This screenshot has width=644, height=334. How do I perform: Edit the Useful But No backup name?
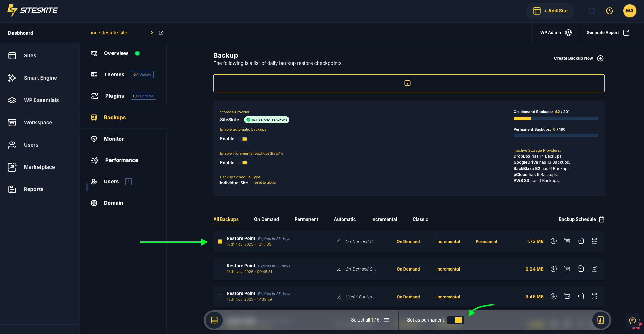(338, 297)
